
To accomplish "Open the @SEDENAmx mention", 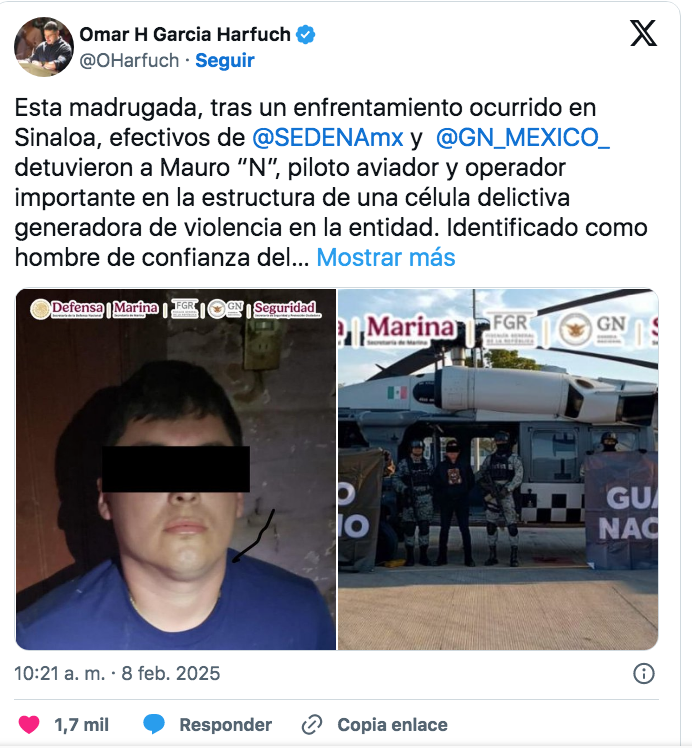I will click(x=328, y=138).
